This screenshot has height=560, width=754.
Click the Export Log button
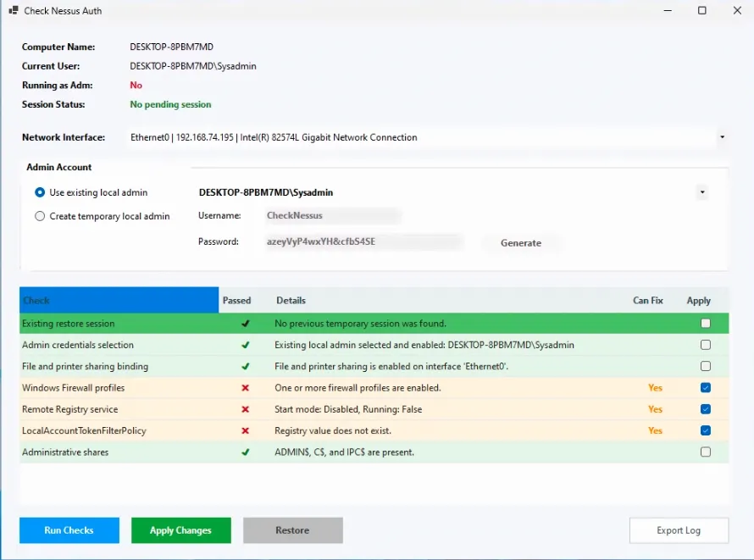click(679, 530)
